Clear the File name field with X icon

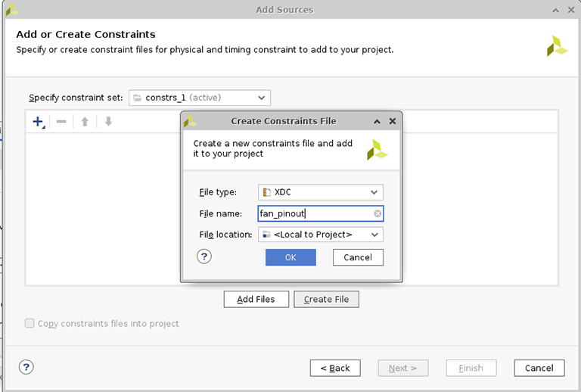(377, 214)
